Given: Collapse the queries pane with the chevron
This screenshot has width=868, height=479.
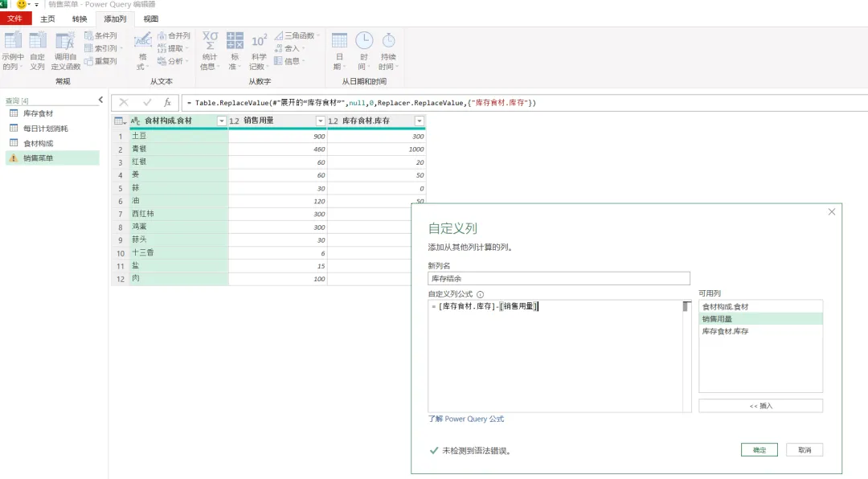Looking at the screenshot, I should 100,100.
